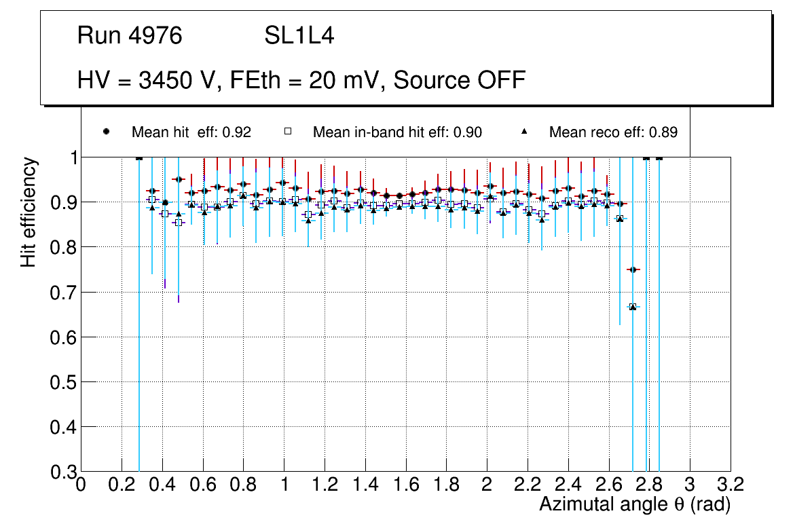Click the 'Hit efficiency' y-axis title
Screen dimensions: 812x524
point(28,212)
